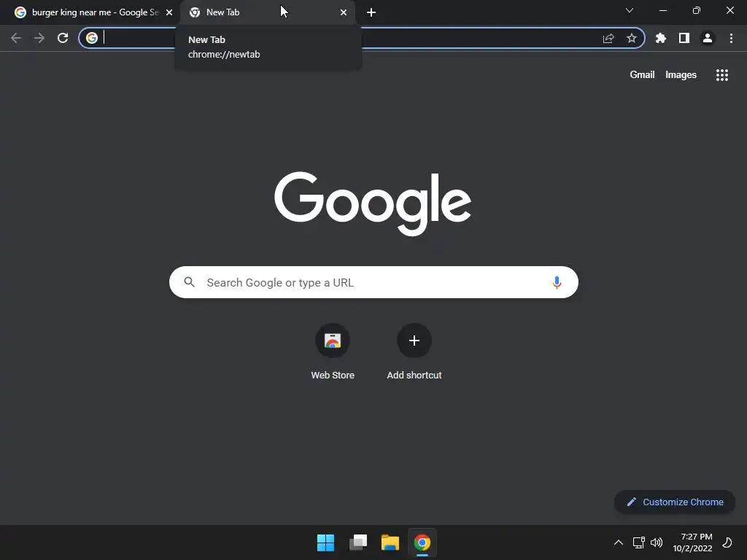The image size is (747, 560).
Task: Click Customize Chrome button
Action: 675,502
